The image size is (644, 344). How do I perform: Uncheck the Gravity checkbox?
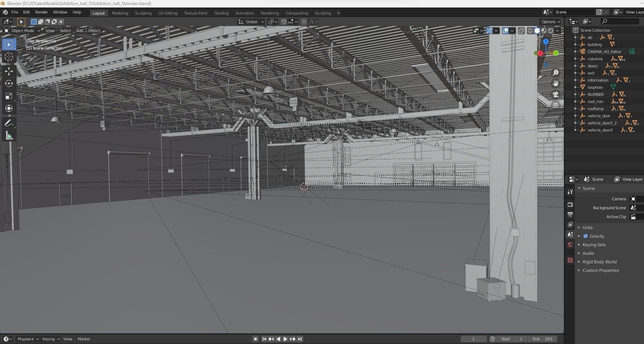[586, 236]
